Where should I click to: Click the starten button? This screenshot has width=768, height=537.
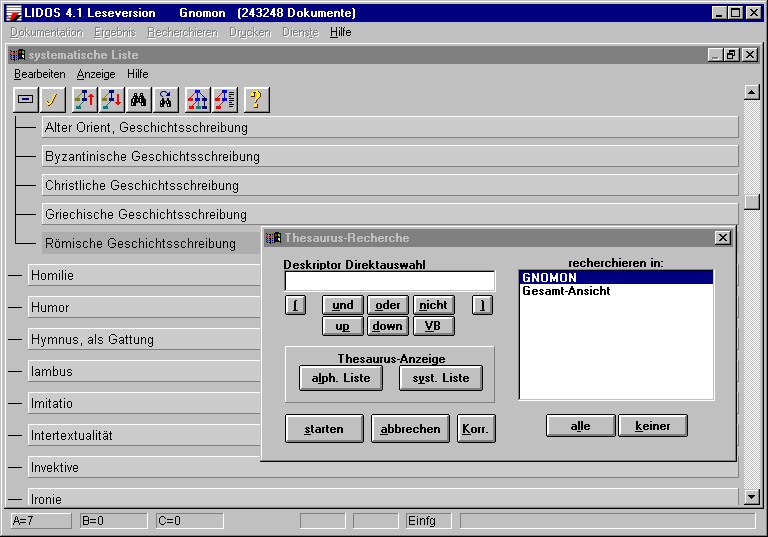pyautogui.click(x=324, y=429)
